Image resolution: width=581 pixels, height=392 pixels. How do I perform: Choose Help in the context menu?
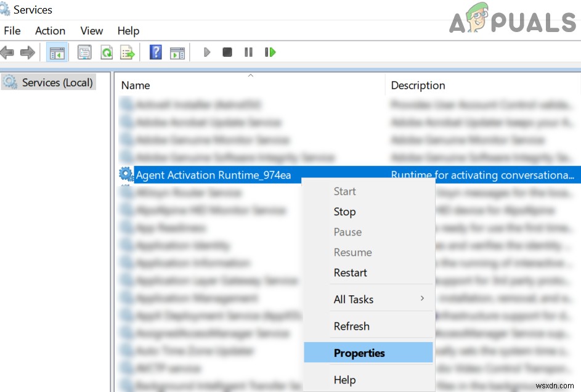tap(344, 380)
